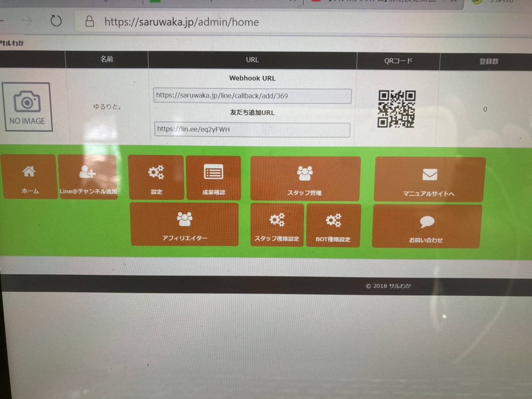Click the サルわか logo at top left
Image resolution: width=532 pixels, height=399 pixels.
(x=12, y=43)
